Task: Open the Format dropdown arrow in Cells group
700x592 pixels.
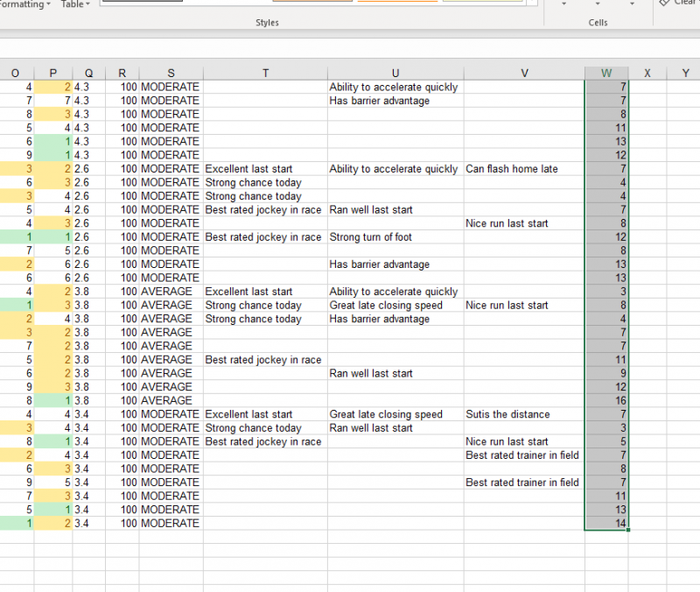Action: pos(632,4)
